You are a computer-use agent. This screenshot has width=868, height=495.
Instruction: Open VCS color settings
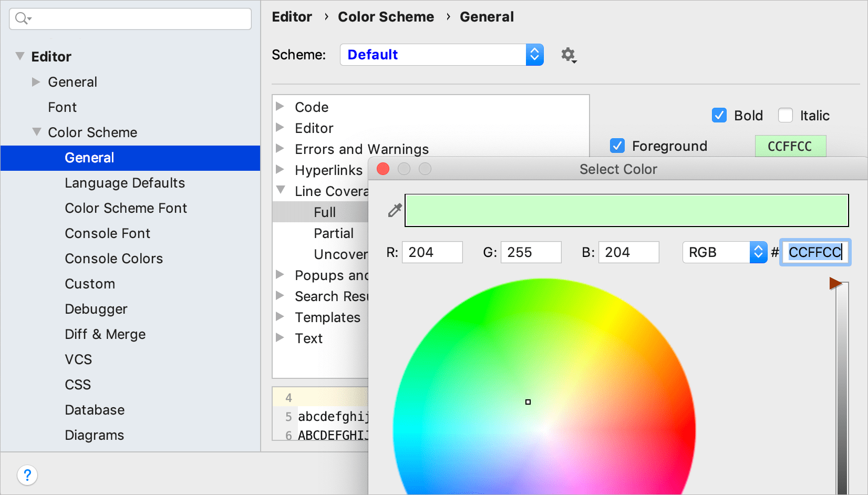[78, 359]
